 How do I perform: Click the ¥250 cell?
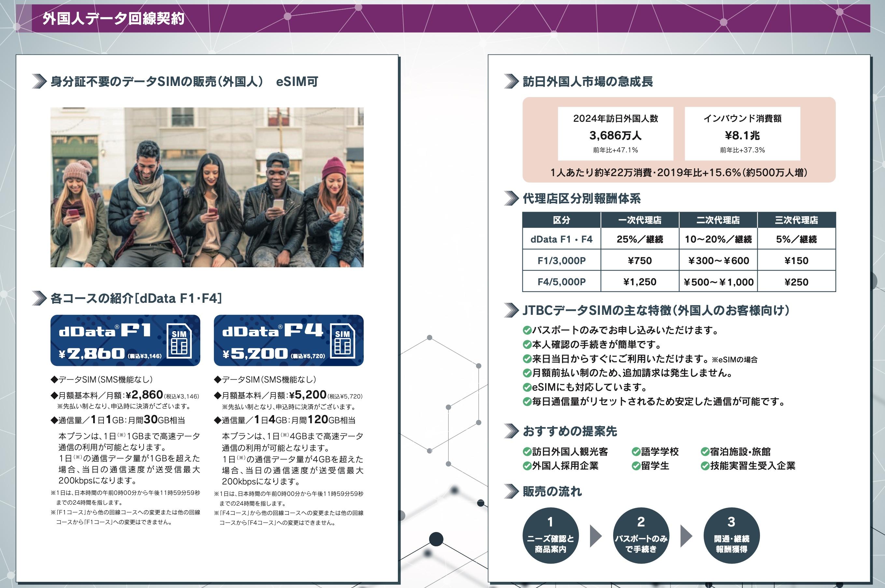pos(797,282)
